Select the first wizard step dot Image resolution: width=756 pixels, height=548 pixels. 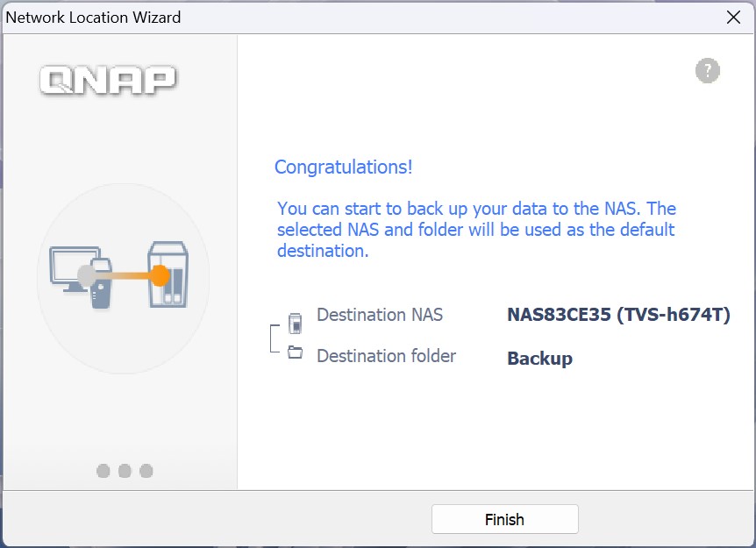pyautogui.click(x=103, y=471)
